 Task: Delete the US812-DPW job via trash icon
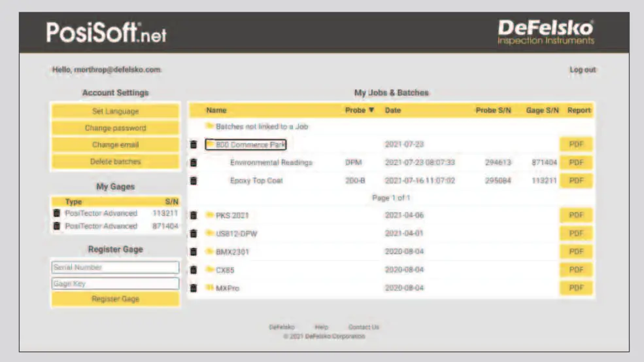pyautogui.click(x=194, y=233)
